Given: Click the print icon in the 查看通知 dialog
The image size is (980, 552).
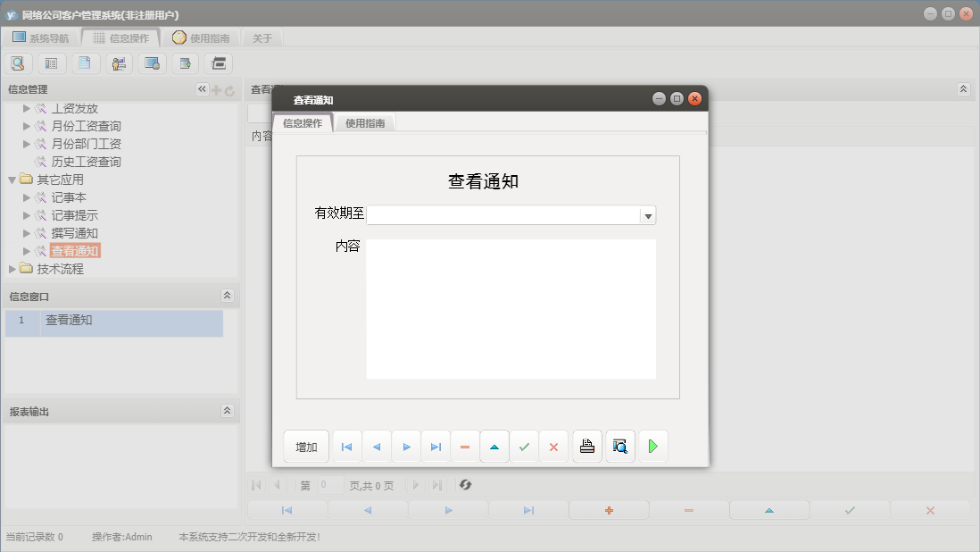Looking at the screenshot, I should pos(586,446).
